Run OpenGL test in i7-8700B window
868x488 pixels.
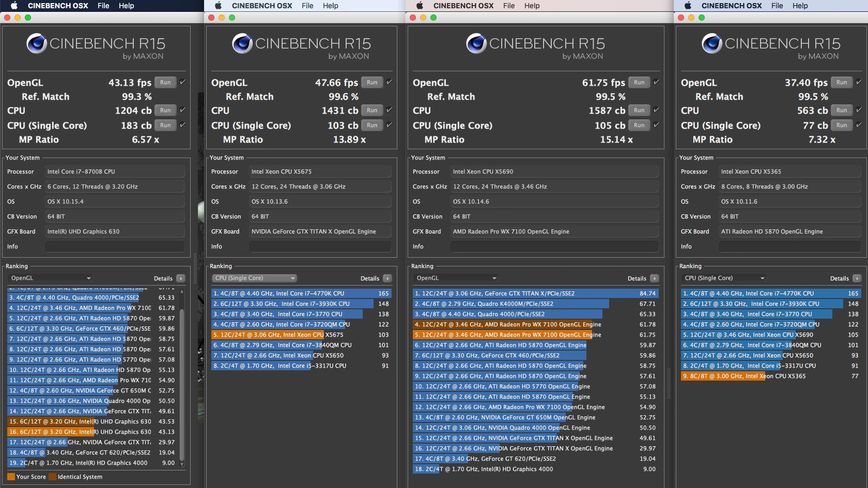coord(165,82)
